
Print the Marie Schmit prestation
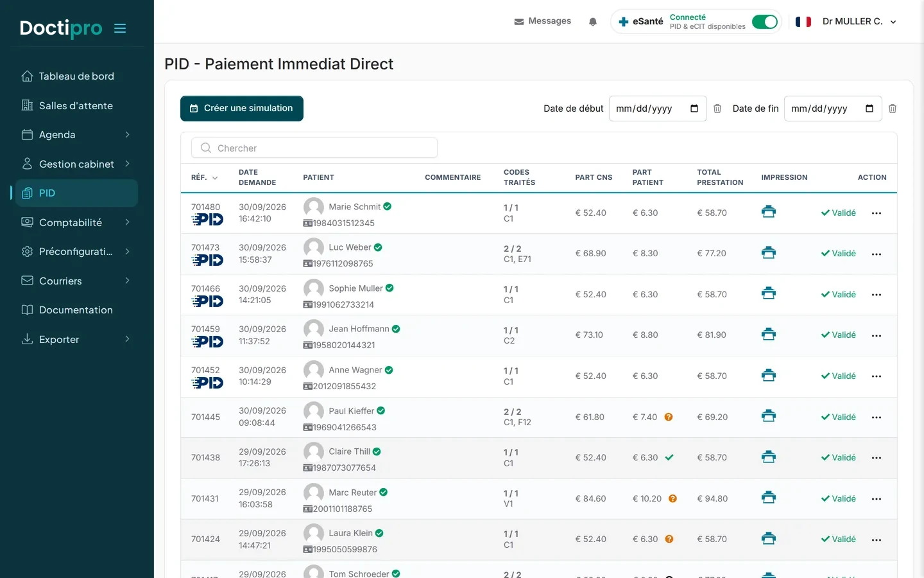click(769, 212)
